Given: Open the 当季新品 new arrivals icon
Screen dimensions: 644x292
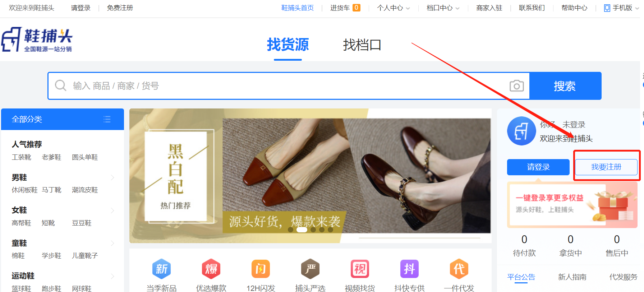Looking at the screenshot, I should [161, 269].
